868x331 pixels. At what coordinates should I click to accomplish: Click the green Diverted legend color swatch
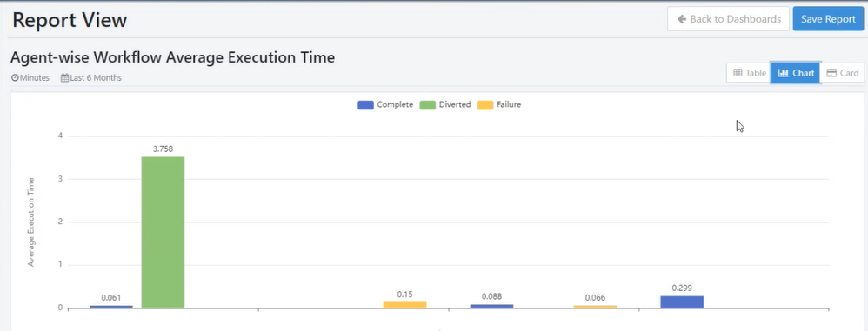[x=428, y=105]
